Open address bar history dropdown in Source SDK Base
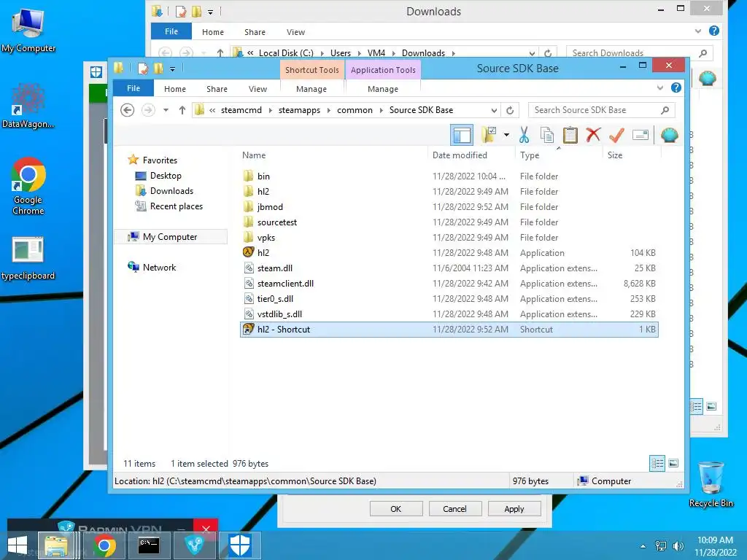 (x=494, y=110)
